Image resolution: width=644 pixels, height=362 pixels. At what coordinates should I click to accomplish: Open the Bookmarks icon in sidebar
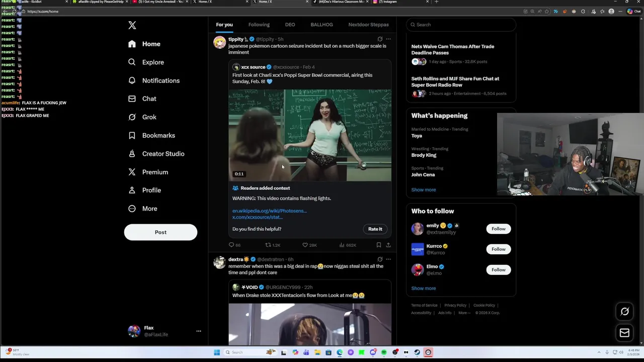point(132,135)
